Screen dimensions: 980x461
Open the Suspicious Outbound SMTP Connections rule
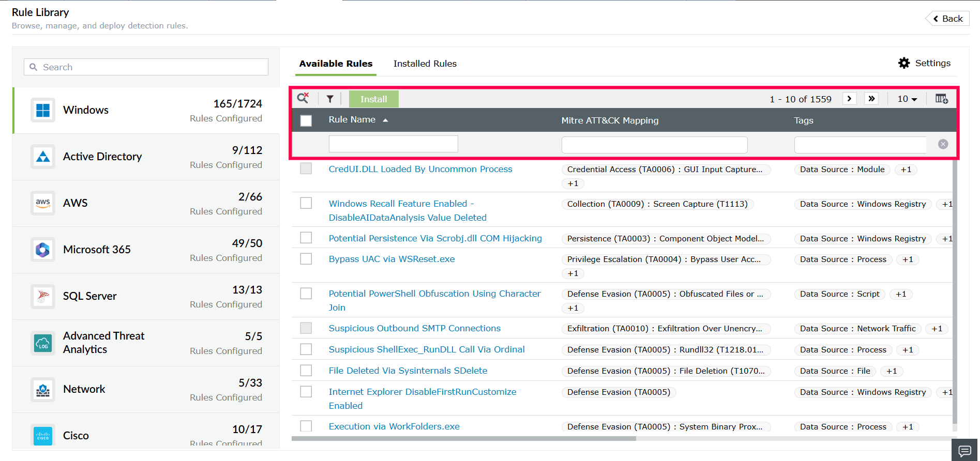pyautogui.click(x=415, y=328)
